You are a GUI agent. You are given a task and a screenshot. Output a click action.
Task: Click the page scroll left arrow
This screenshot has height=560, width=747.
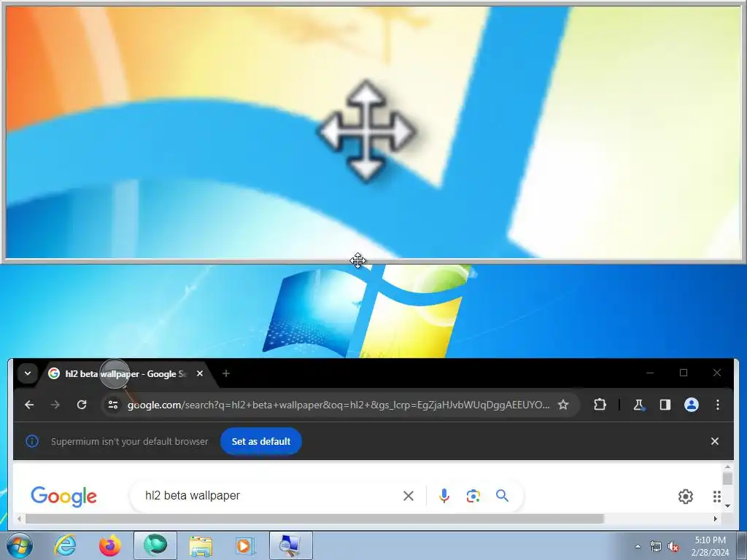tap(20, 518)
